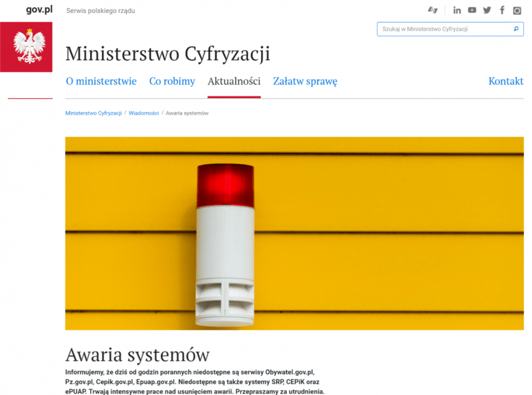Open the 'Załatw sprawę' menu
532x395 pixels.
coord(305,81)
